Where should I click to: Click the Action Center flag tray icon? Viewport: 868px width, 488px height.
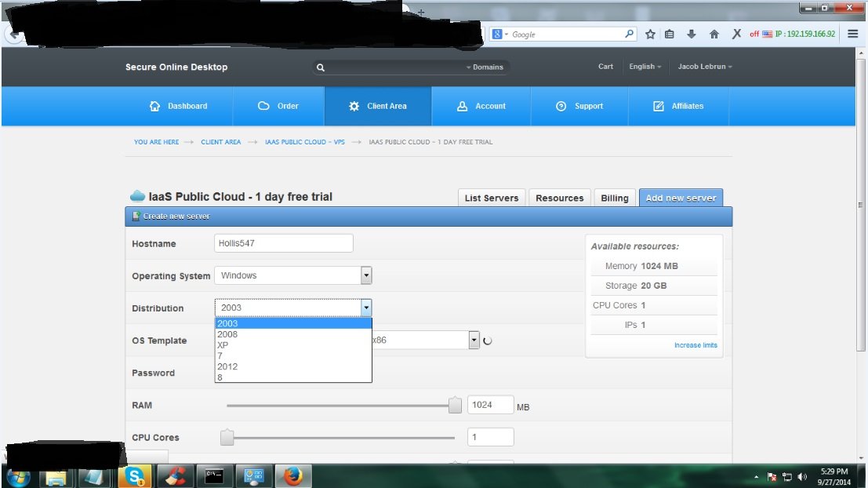point(772,477)
